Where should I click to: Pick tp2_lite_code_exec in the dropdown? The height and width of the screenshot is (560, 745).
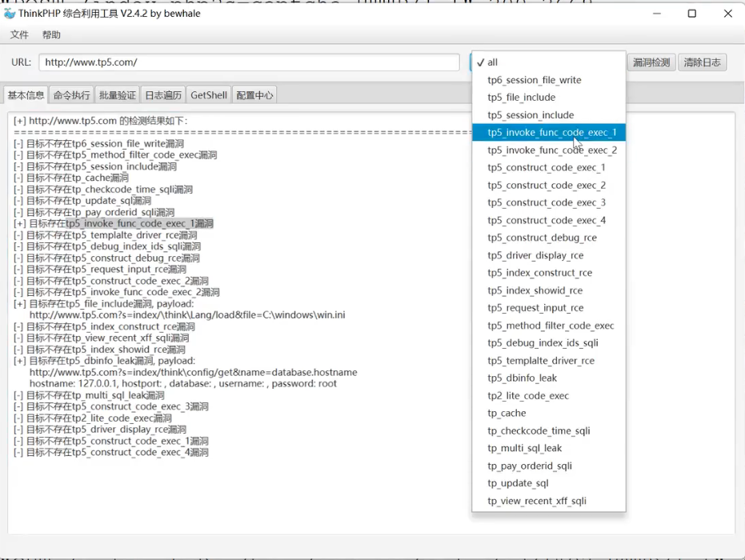[x=549, y=396]
